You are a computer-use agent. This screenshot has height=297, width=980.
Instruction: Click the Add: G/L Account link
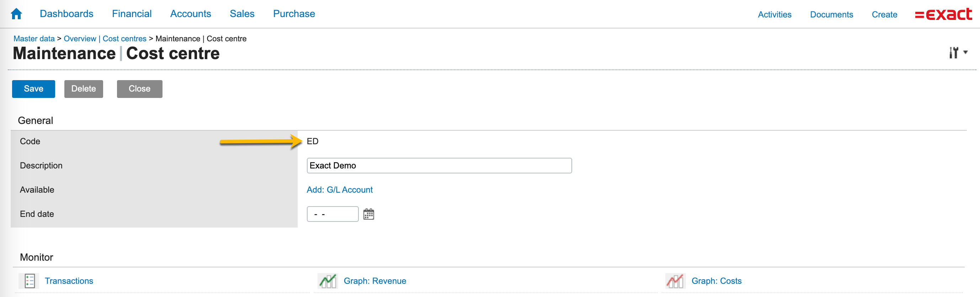click(x=339, y=189)
